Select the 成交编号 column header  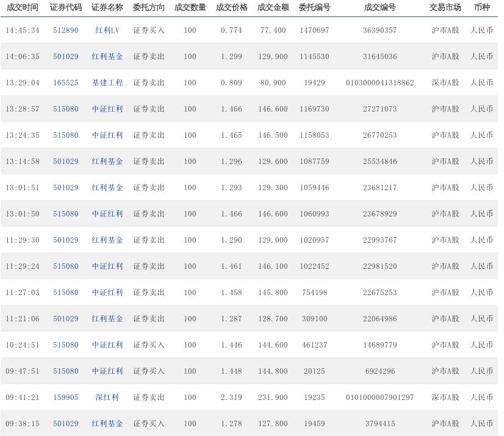(380, 8)
